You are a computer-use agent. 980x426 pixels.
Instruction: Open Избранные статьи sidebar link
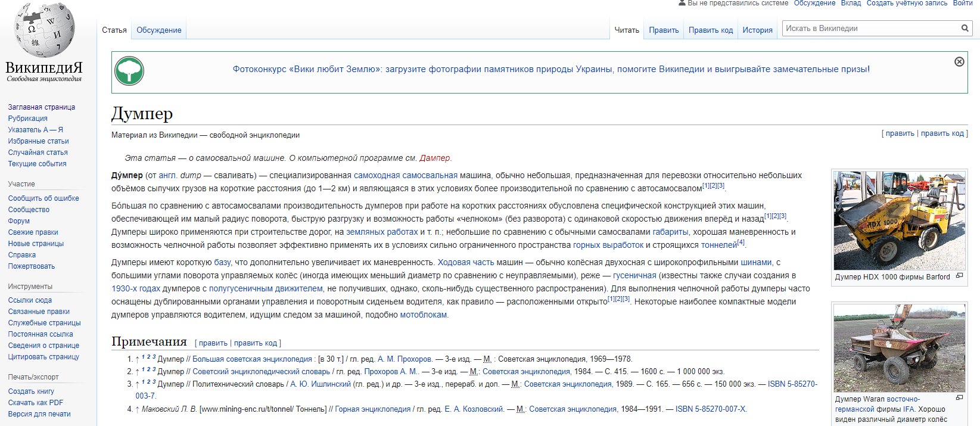click(38, 141)
